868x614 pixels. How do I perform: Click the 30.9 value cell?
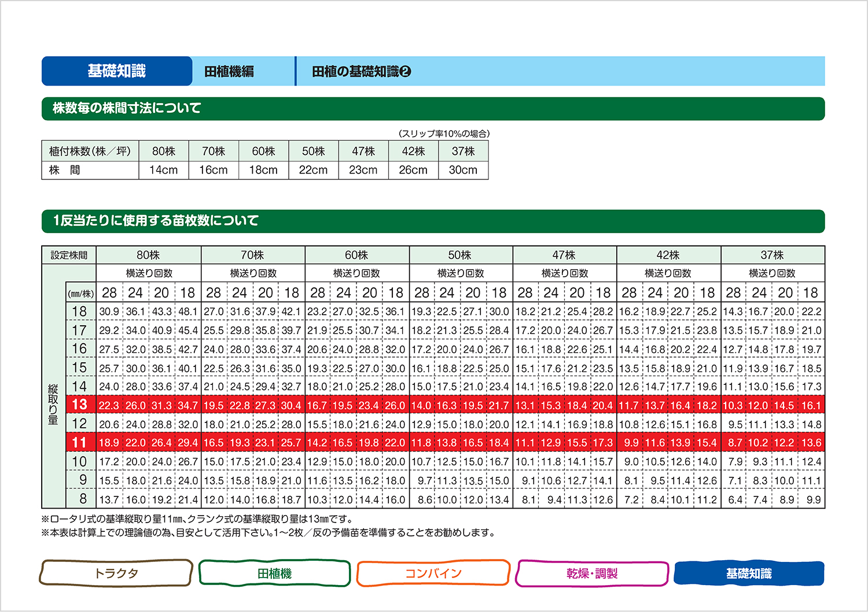[x=109, y=311]
